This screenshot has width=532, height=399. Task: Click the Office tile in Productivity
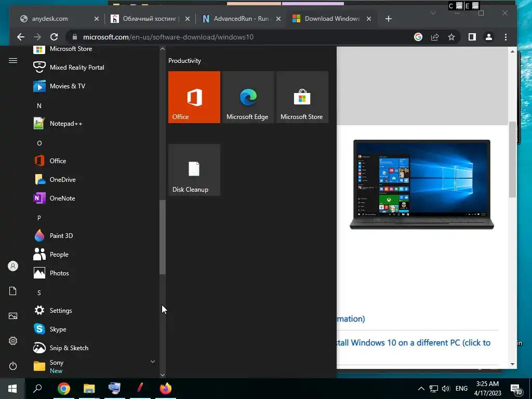[x=194, y=97]
